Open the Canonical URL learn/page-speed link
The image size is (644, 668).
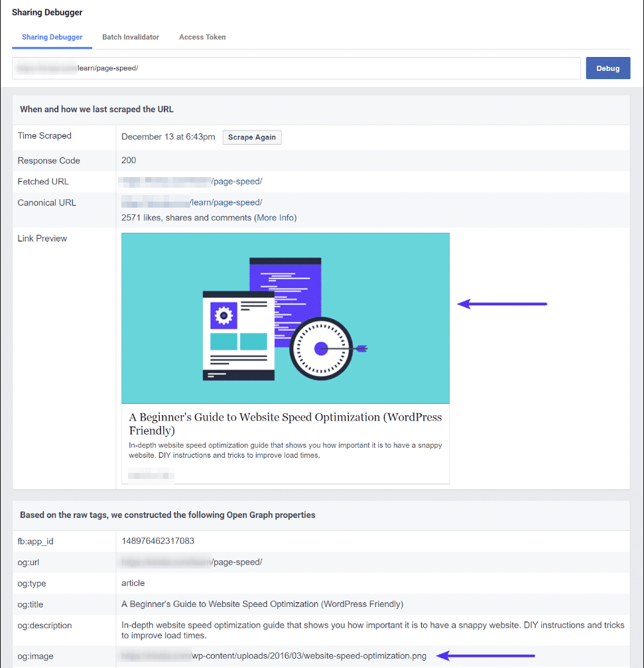click(x=192, y=202)
